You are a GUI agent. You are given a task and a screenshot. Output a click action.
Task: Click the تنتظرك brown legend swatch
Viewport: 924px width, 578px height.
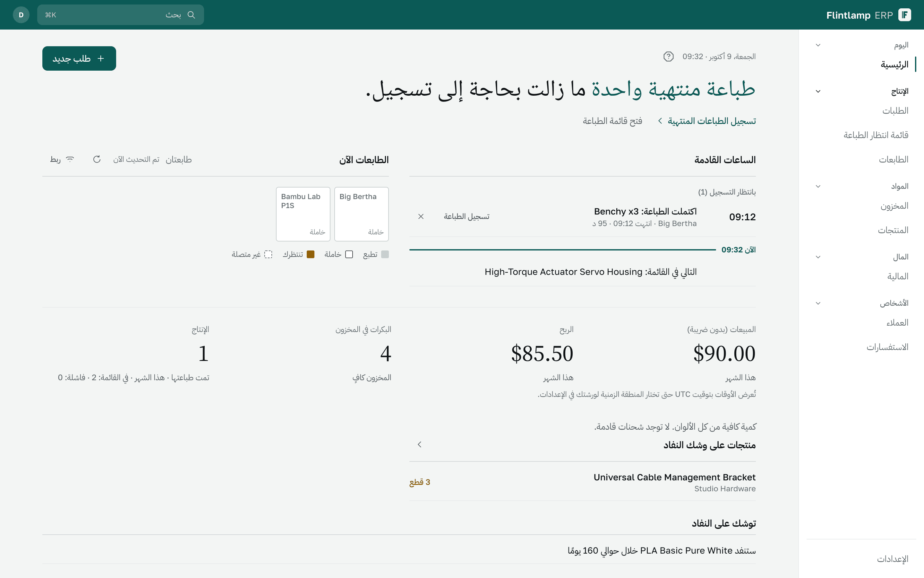tap(311, 255)
